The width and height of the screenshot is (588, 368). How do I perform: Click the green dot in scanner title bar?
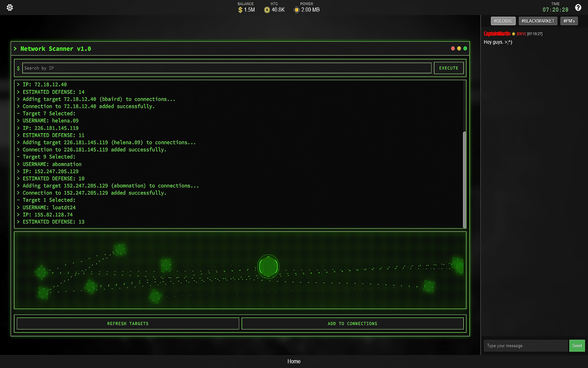click(x=465, y=49)
